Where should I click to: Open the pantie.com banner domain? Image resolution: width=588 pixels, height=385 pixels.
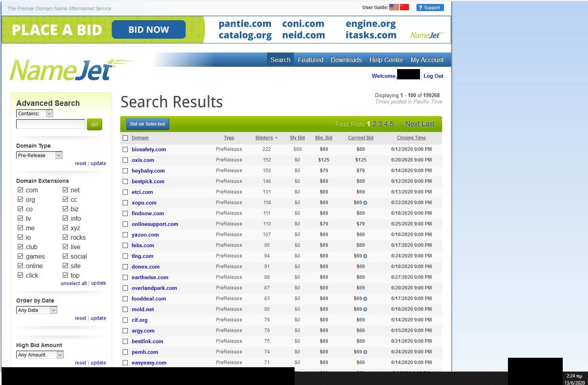245,24
